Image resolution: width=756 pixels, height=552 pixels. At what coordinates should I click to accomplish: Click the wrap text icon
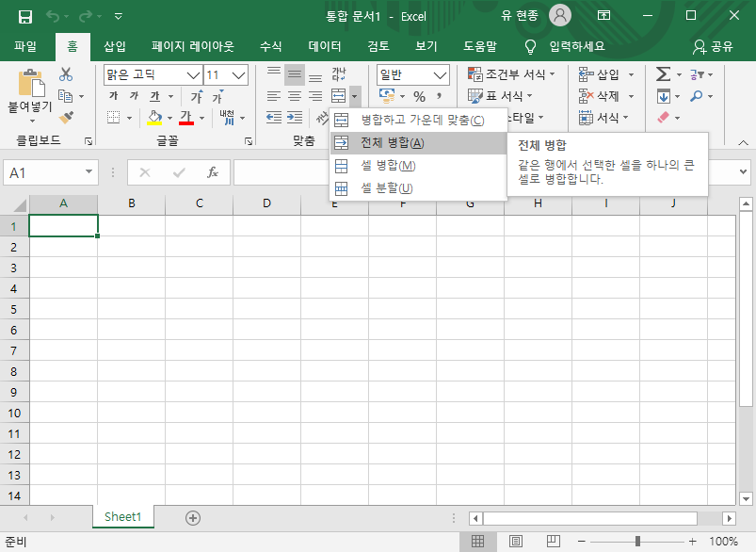coord(339,74)
